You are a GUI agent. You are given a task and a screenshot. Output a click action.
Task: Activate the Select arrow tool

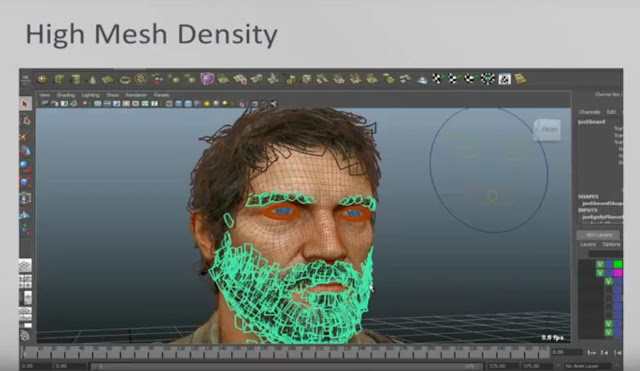(25, 104)
